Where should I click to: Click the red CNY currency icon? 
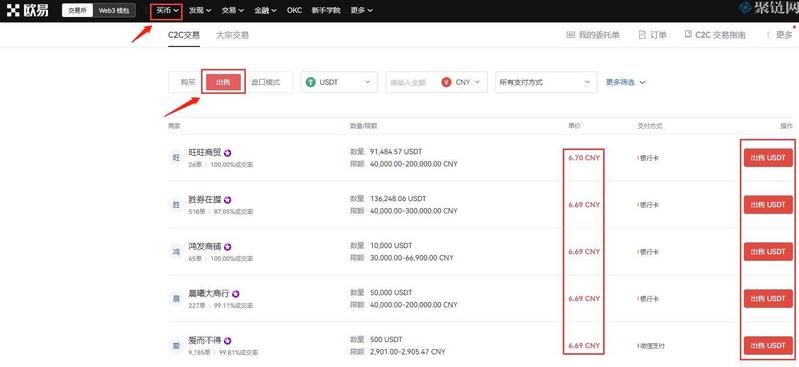point(447,82)
